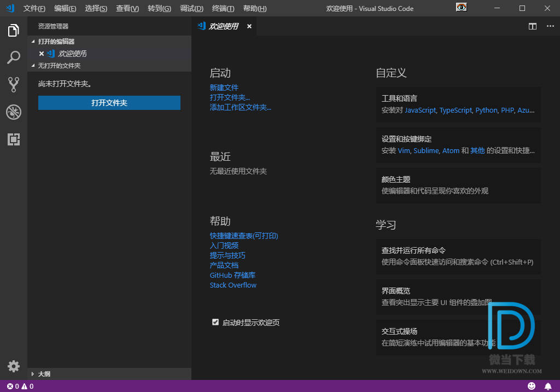The height and width of the screenshot is (392, 560).
Task: Open the 入门视频 link
Action: 224,245
